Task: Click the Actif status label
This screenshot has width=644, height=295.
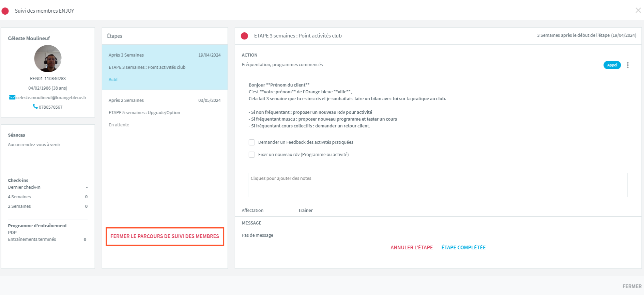Action: coord(113,79)
